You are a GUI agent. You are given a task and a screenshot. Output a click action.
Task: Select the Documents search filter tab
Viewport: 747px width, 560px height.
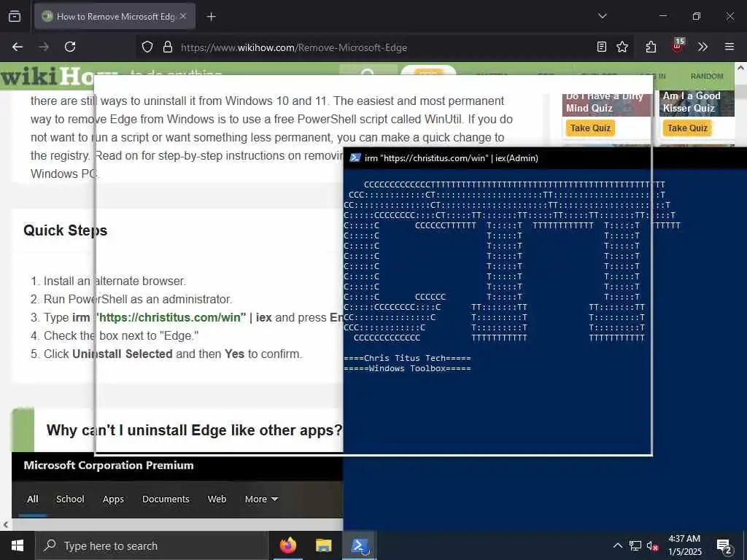pos(166,499)
